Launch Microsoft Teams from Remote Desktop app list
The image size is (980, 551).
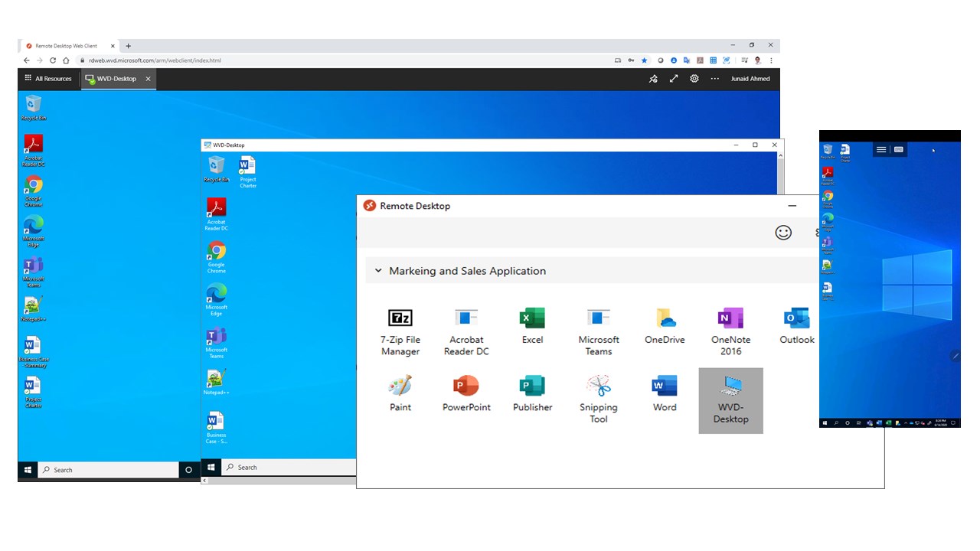[599, 333]
